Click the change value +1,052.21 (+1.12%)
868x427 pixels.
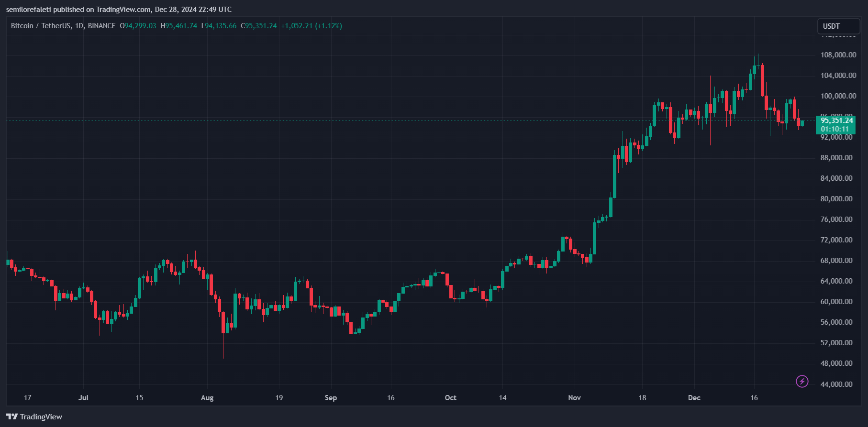[x=312, y=26]
